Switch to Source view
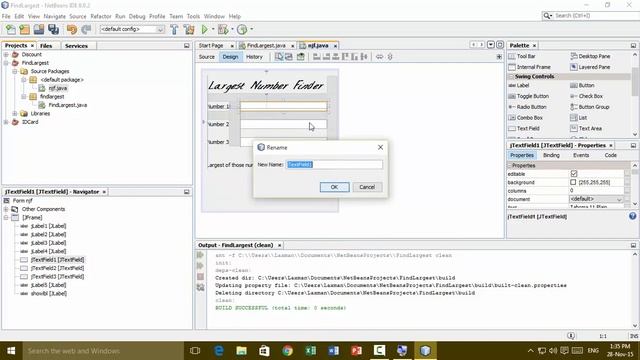 (207, 57)
